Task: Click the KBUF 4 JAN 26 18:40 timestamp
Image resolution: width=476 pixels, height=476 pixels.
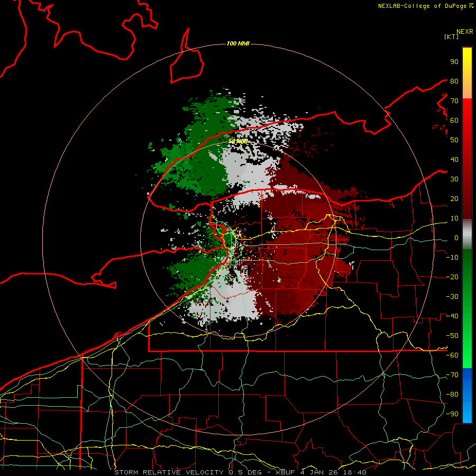Action: [x=321, y=472]
